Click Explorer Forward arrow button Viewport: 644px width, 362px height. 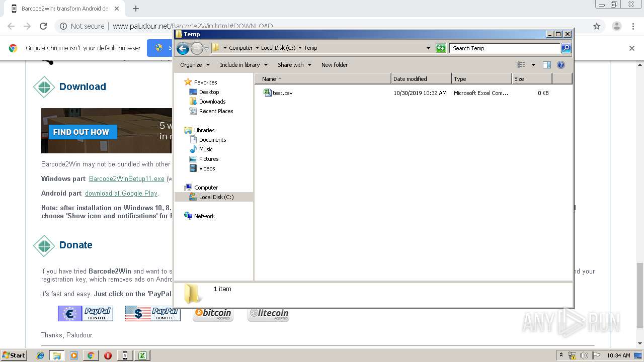(197, 48)
